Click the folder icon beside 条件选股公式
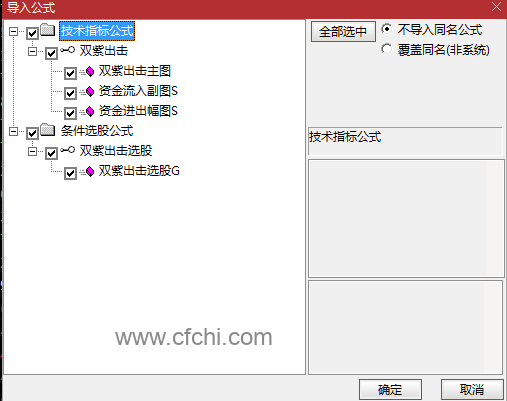Screen dimensions: 507x401 (x=48, y=130)
